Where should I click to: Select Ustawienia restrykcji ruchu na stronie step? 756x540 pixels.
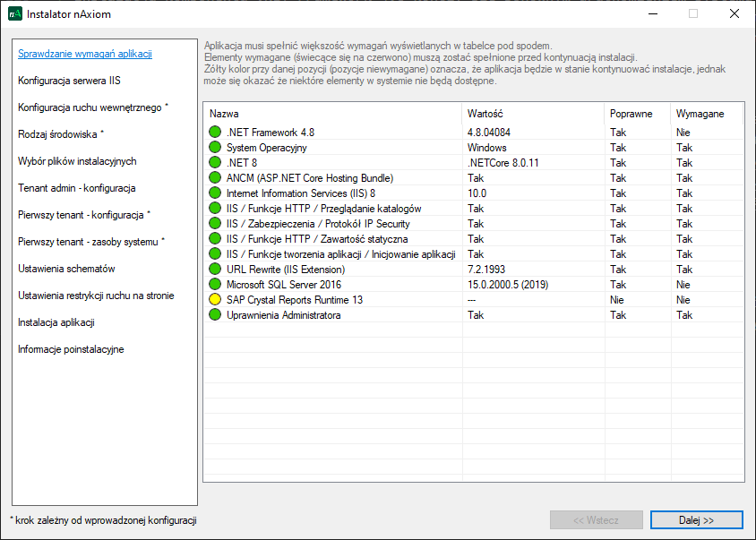coord(96,296)
